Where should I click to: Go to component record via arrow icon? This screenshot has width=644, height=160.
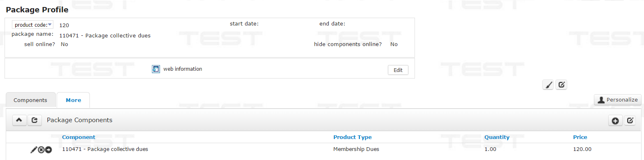click(48, 150)
